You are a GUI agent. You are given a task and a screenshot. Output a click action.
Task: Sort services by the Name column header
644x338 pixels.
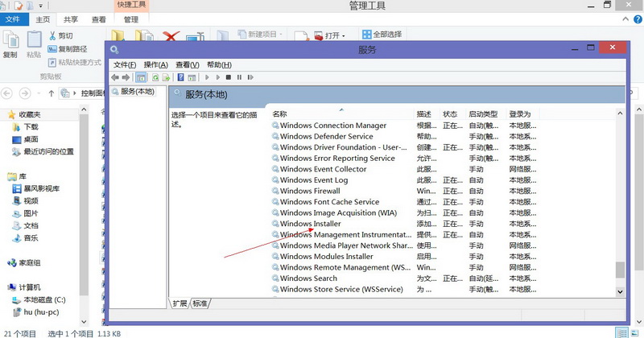tap(341, 113)
